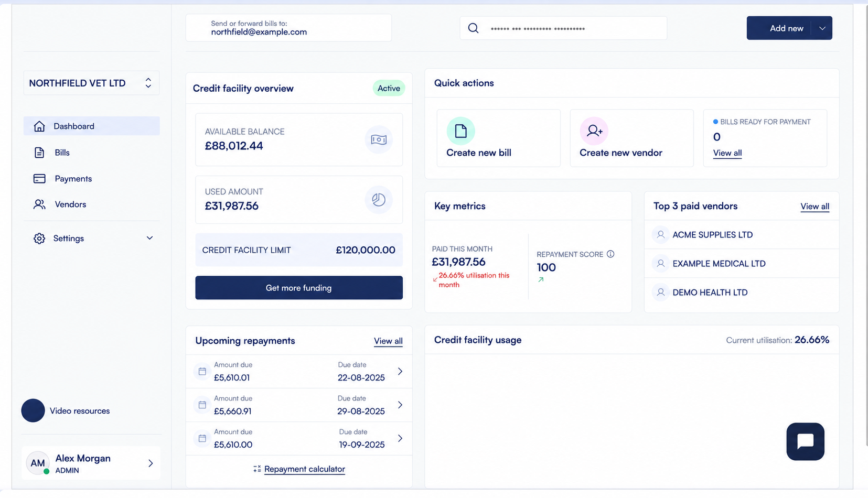Click the Create new bill document icon

click(x=460, y=131)
